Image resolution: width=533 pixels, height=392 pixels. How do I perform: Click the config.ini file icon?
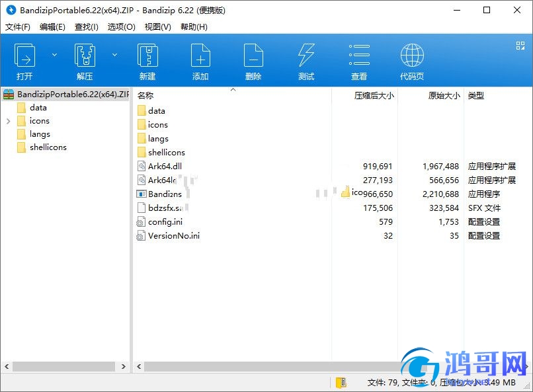pyautogui.click(x=141, y=222)
